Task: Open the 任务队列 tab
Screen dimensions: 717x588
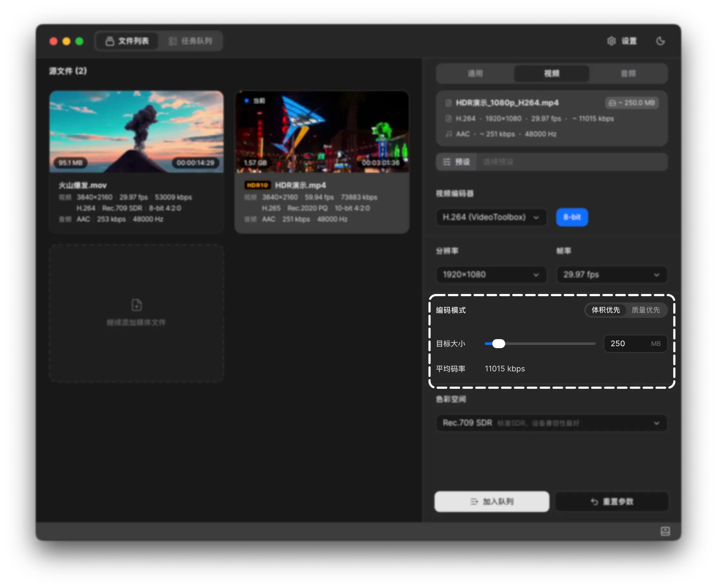Action: [190, 41]
